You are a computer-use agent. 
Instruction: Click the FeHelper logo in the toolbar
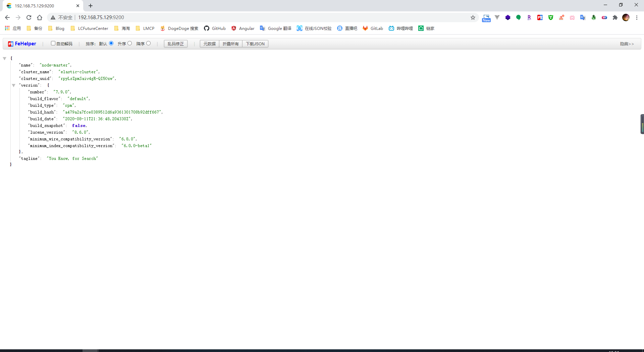pyautogui.click(x=22, y=44)
